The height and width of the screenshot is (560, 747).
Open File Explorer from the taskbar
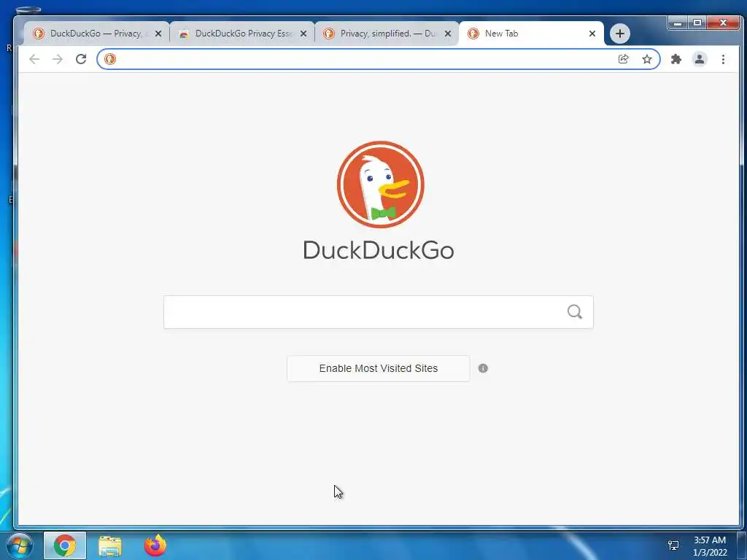[110, 546]
